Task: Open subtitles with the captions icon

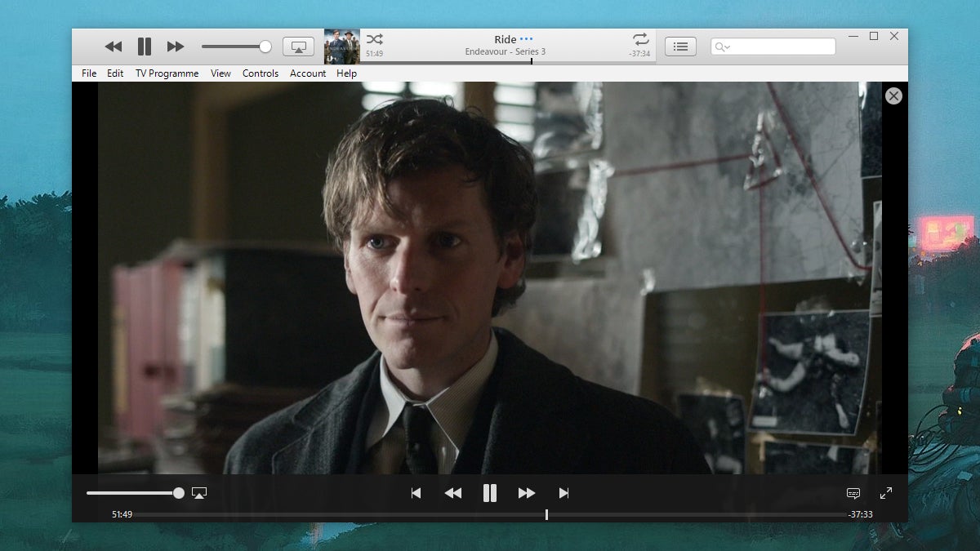Action: tap(853, 493)
